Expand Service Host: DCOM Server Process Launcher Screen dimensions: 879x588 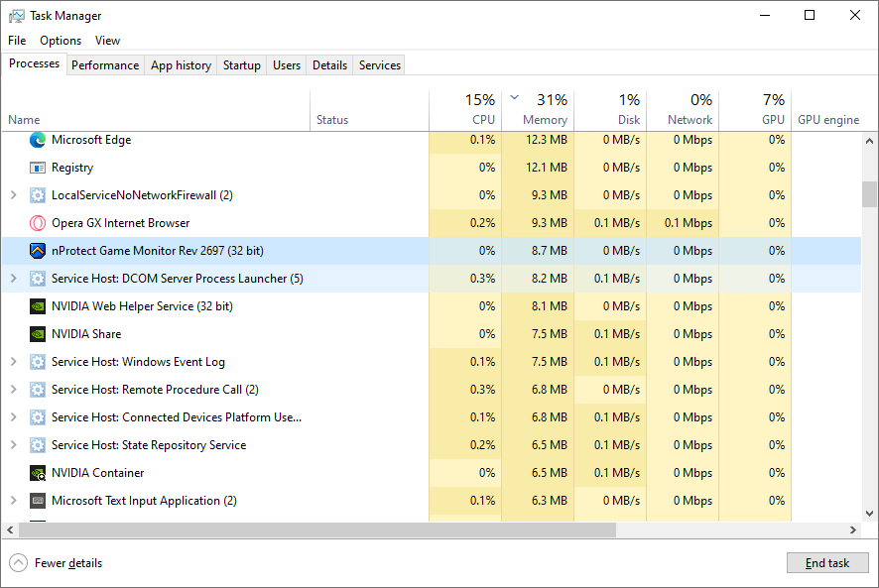coord(13,279)
